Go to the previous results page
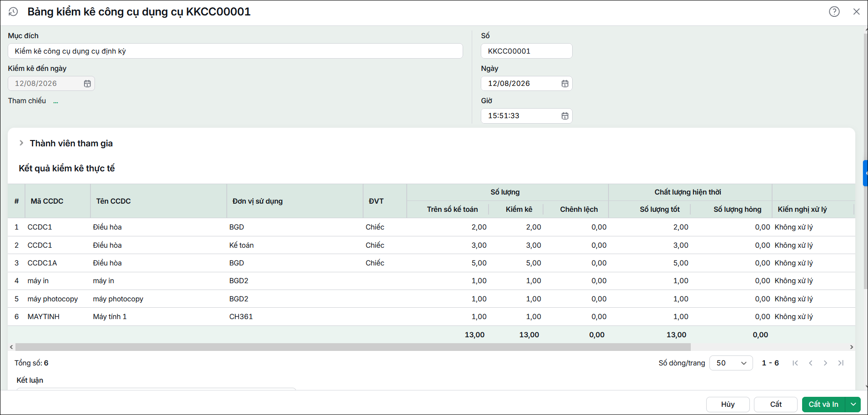The width and height of the screenshot is (868, 415). pos(811,363)
